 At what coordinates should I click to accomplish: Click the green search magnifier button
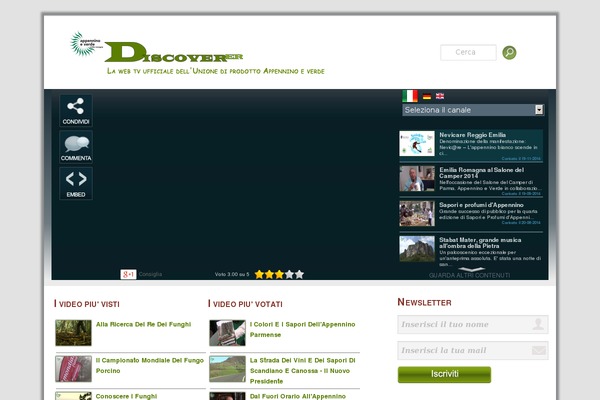pyautogui.click(x=509, y=52)
